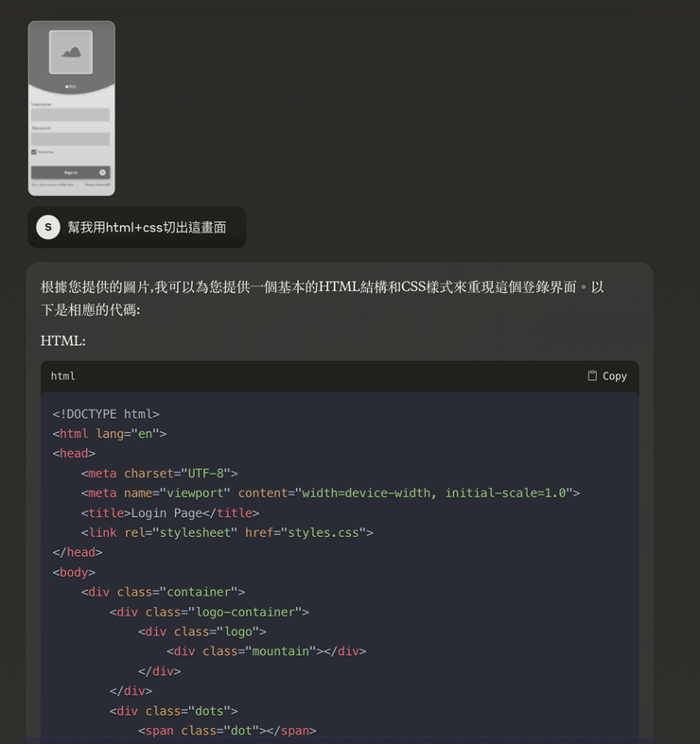Click the HTML: heading above the code block
The width and height of the screenshot is (700, 744).
(62, 340)
